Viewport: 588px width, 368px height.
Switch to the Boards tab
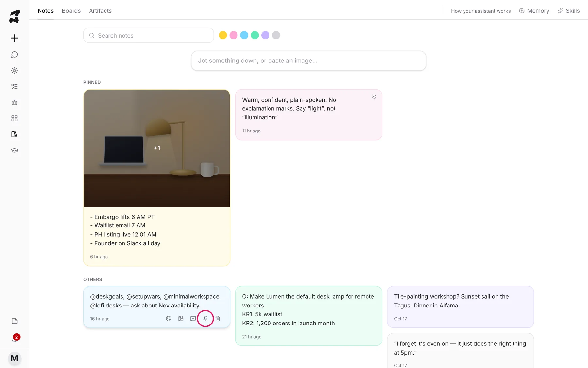pos(71,11)
